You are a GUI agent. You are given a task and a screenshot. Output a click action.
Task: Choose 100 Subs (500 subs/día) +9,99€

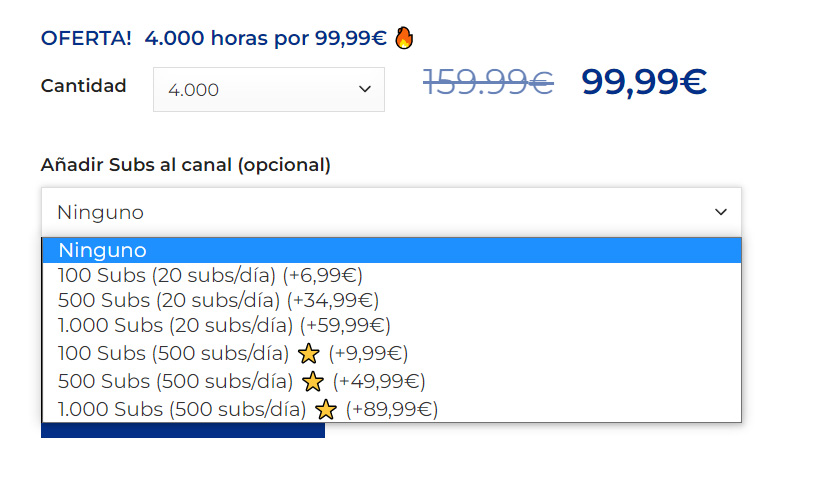[391, 353]
